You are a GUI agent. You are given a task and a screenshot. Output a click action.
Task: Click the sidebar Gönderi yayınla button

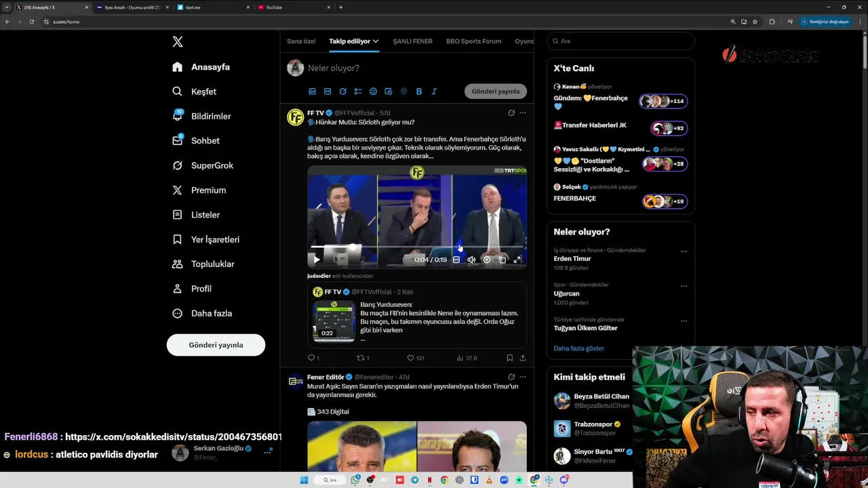216,345
